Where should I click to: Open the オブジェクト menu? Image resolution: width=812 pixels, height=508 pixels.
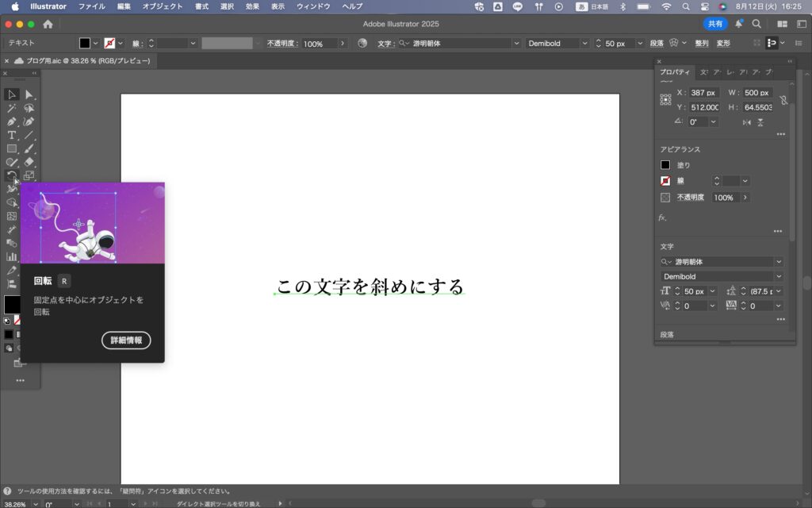click(163, 6)
